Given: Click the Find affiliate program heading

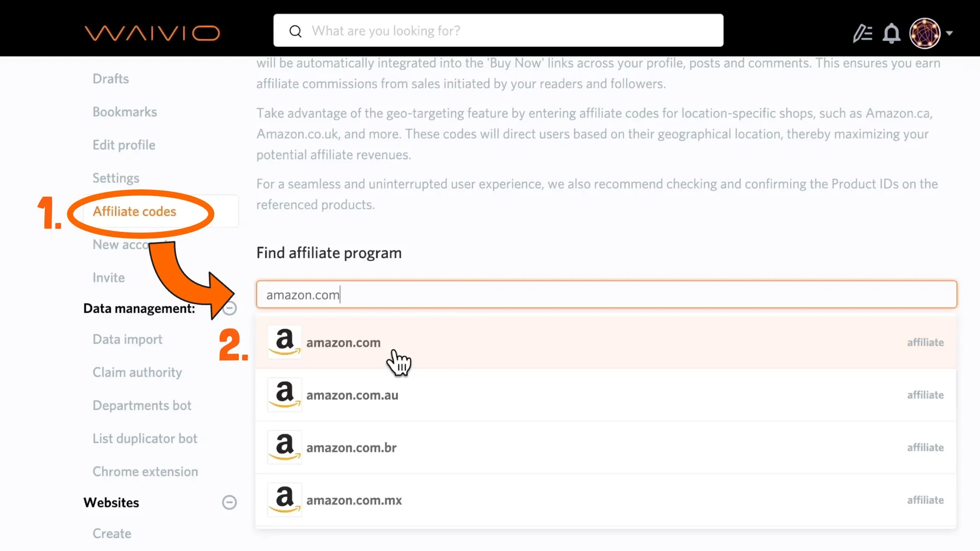Looking at the screenshot, I should tap(329, 253).
